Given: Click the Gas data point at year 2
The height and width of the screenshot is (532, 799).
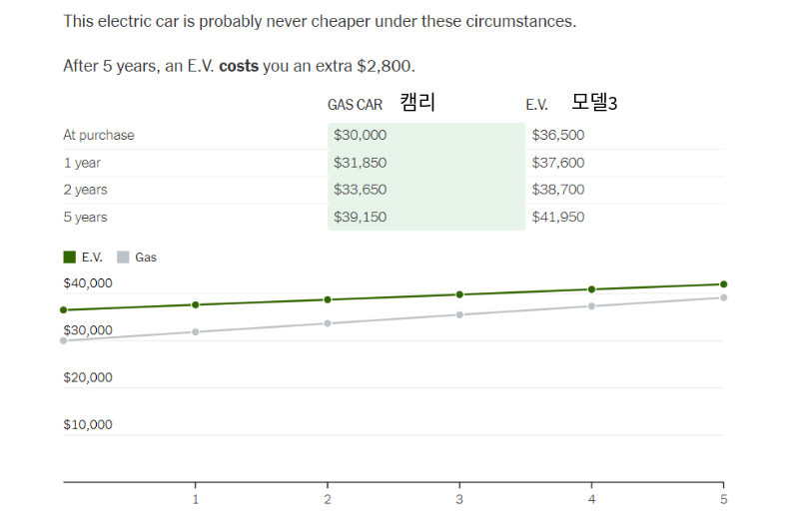Looking at the screenshot, I should point(328,323).
